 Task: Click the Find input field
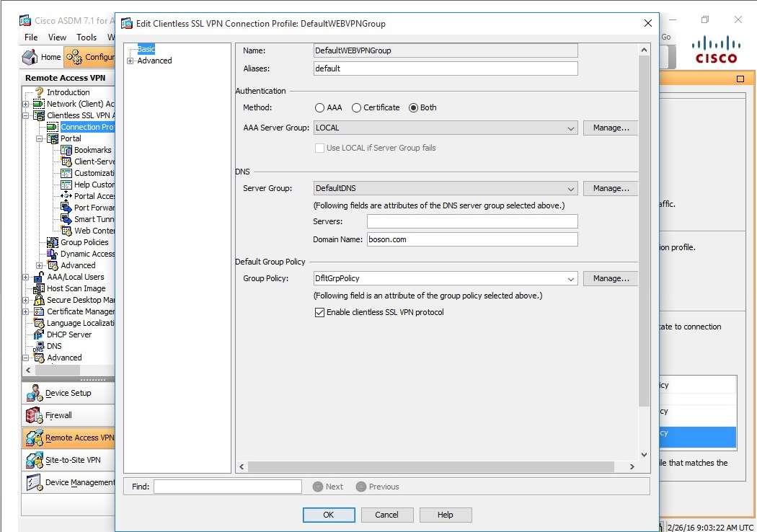[x=228, y=487]
